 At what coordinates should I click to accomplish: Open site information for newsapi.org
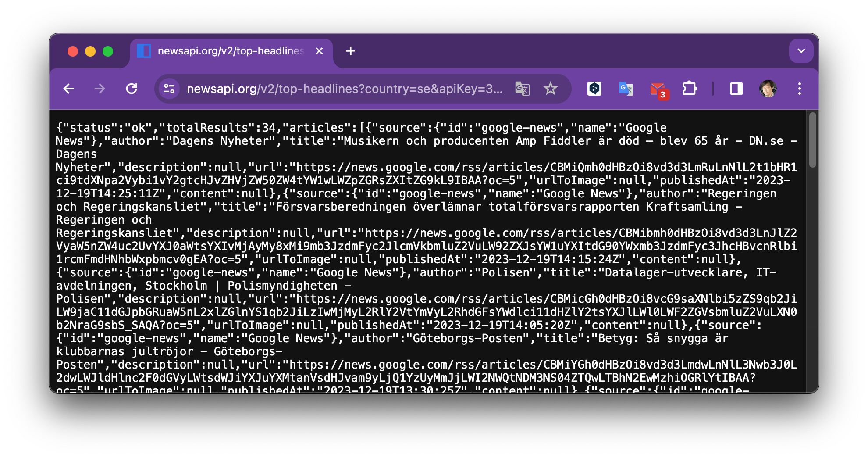169,89
